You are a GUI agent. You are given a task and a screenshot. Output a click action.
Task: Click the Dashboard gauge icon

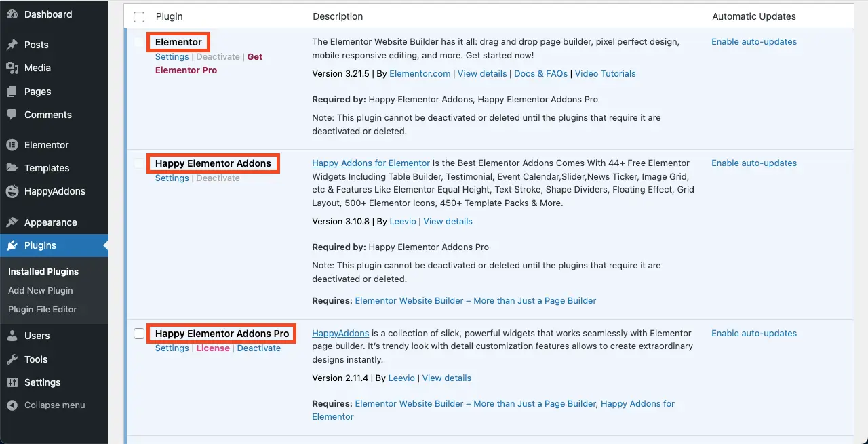pyautogui.click(x=12, y=14)
